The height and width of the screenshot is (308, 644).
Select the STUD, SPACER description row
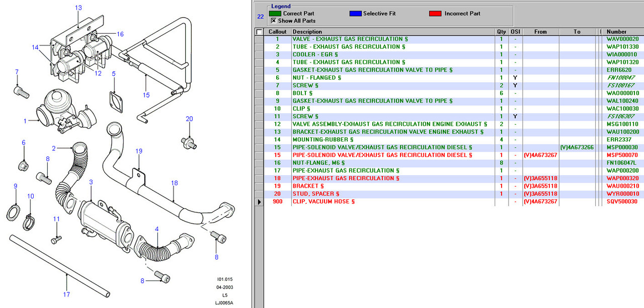pos(315,194)
